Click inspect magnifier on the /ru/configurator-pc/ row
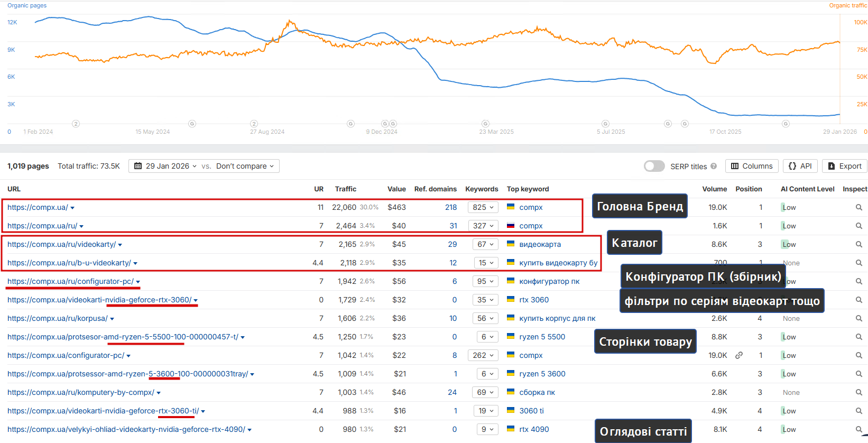The width and height of the screenshot is (868, 443). (x=859, y=282)
